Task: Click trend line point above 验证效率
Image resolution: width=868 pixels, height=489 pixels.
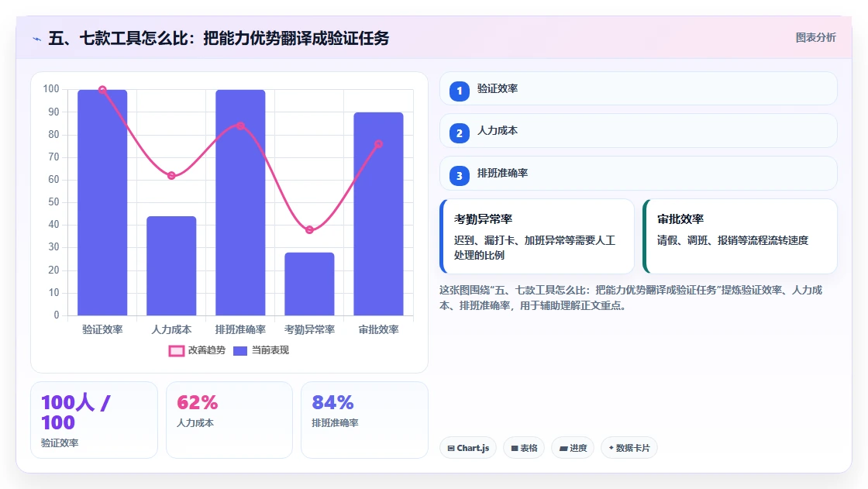Action: click(x=102, y=90)
